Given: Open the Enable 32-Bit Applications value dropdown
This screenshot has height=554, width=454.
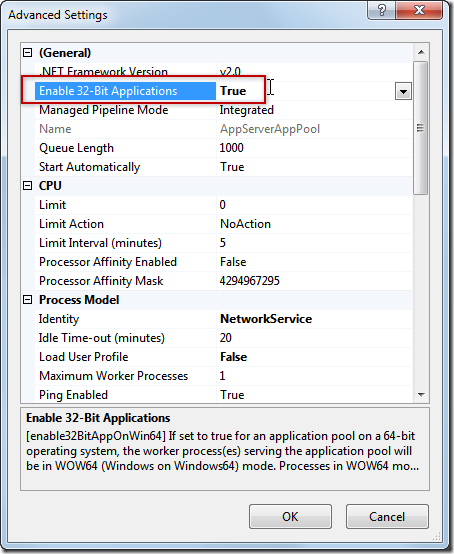Looking at the screenshot, I should tap(403, 92).
